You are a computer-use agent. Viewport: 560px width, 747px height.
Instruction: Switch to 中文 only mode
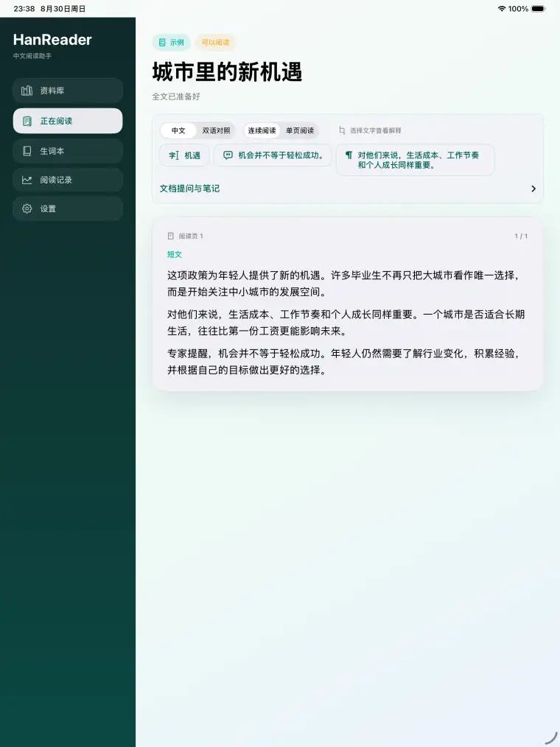coord(178,130)
